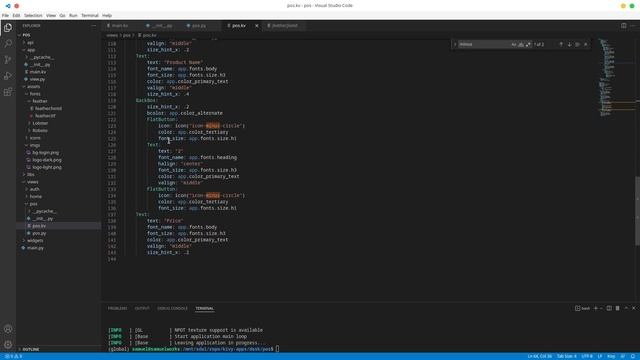Open bg-login.png in Explorer

tap(46, 153)
